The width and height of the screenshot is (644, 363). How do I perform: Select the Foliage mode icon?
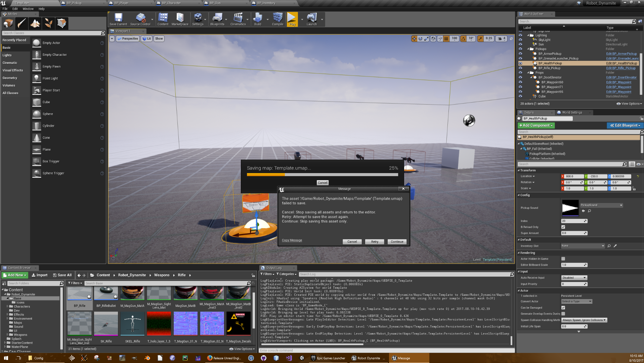pos(48,23)
